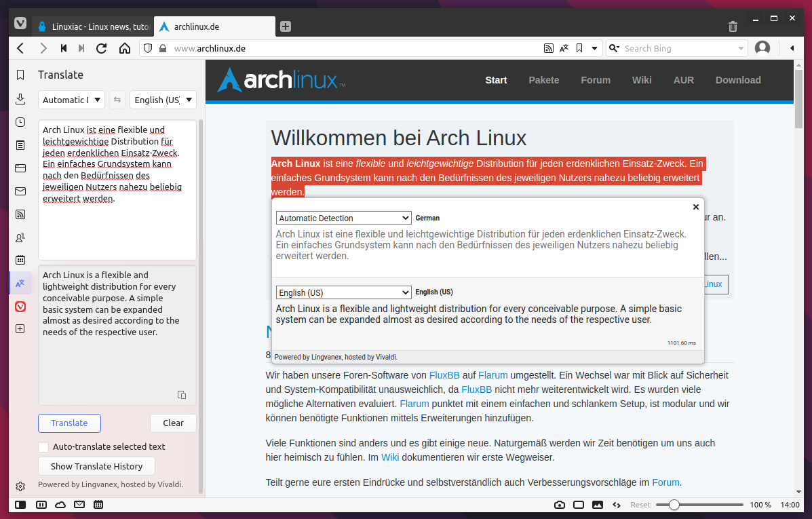Close the translation popup

point(696,207)
